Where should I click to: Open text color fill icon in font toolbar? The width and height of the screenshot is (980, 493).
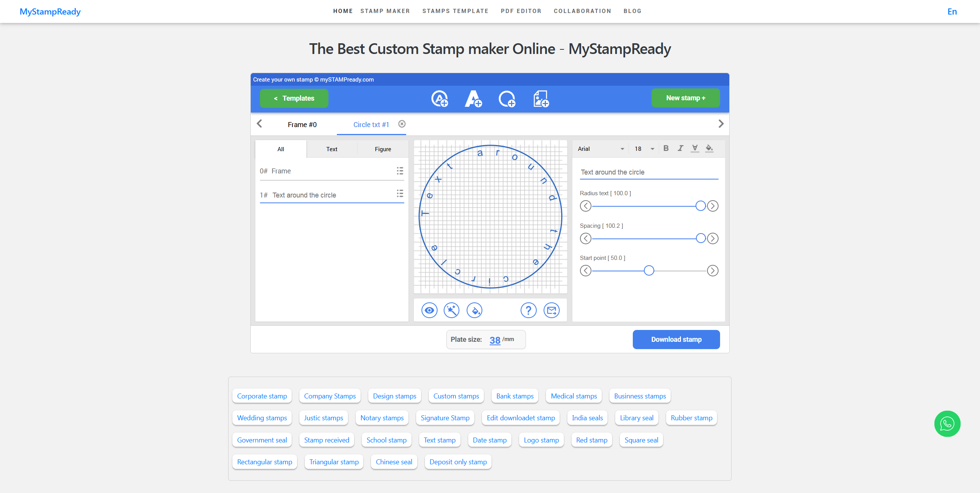pos(709,148)
